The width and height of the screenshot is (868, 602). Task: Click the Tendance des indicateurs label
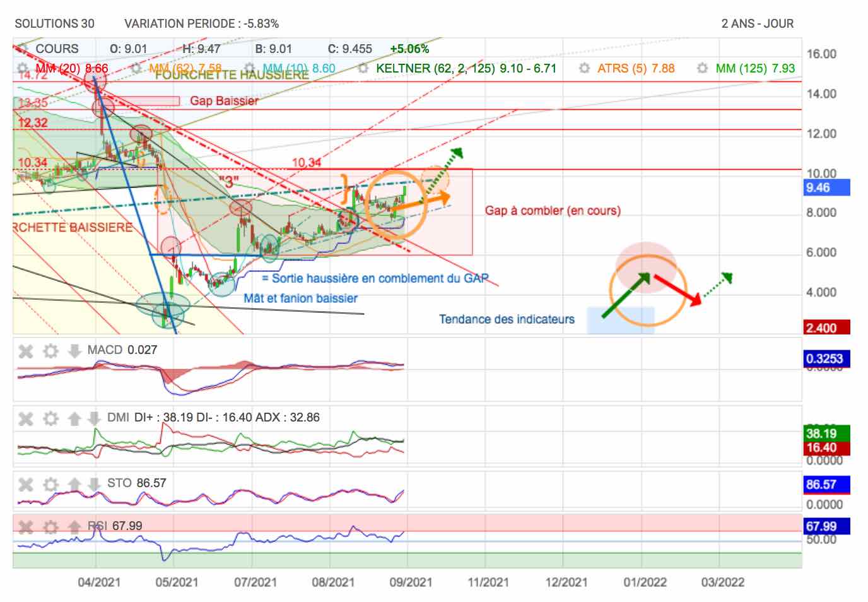coord(507,319)
